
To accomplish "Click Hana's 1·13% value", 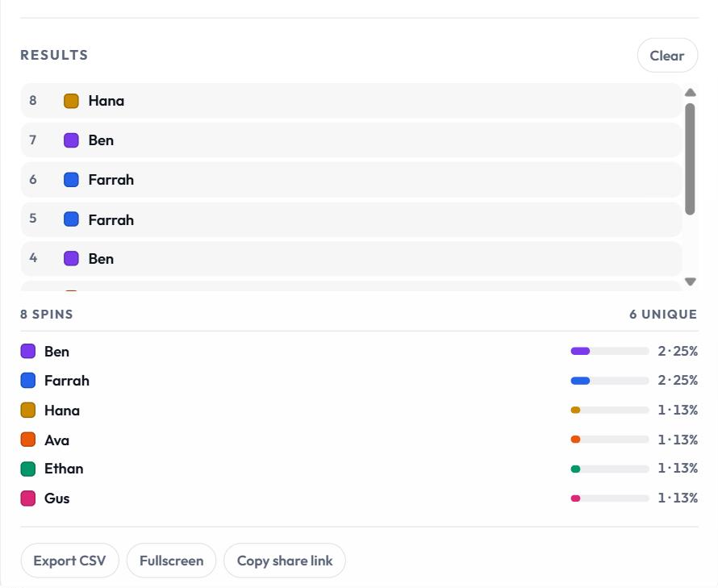I will coord(678,410).
